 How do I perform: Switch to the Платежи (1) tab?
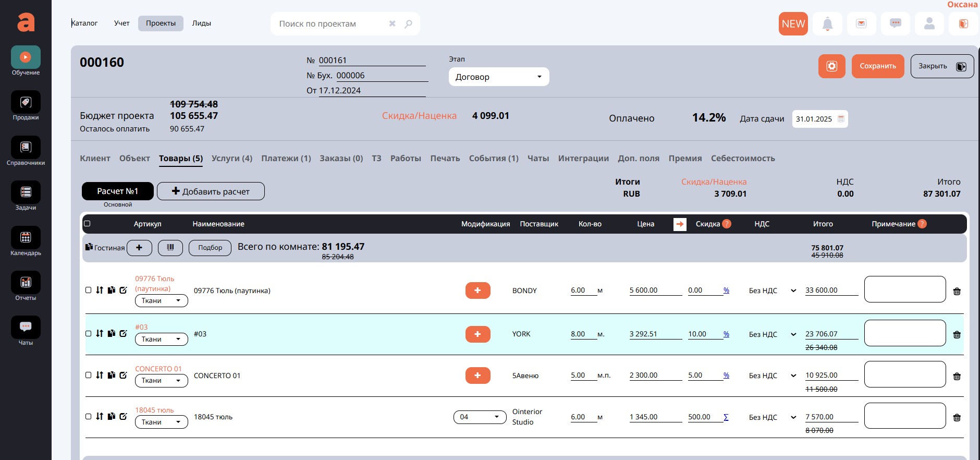(286, 159)
